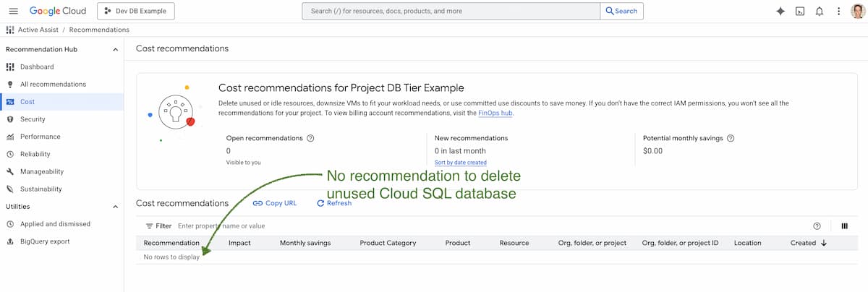Sort by Monthly savings column header
This screenshot has width=868, height=292.
305,243
